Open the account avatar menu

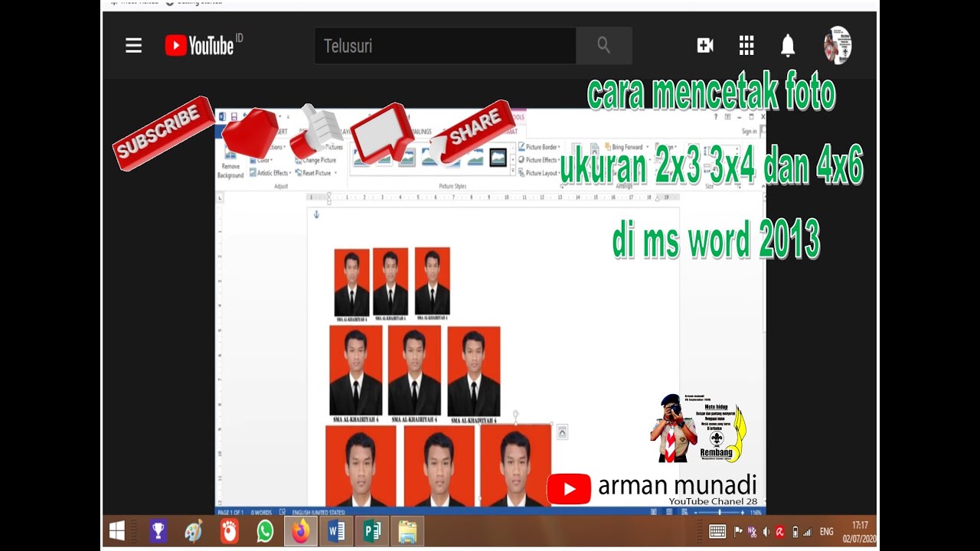click(838, 46)
